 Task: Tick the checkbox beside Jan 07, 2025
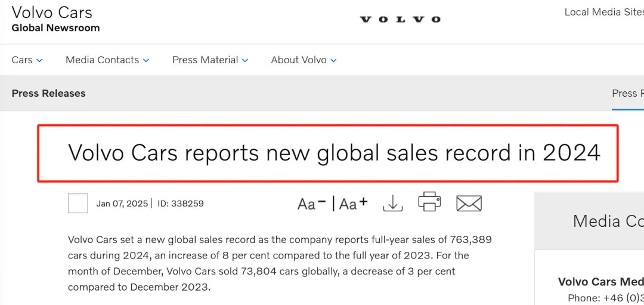78,204
